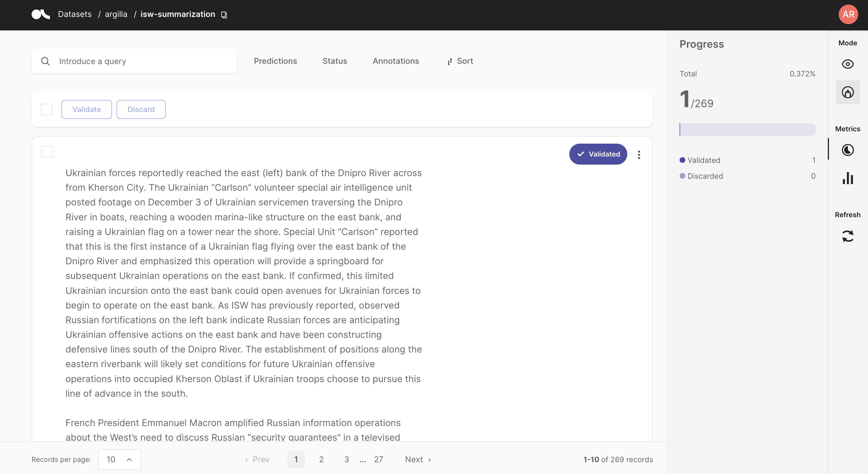
Task: Click the 0.372% total percentage
Action: pos(802,74)
